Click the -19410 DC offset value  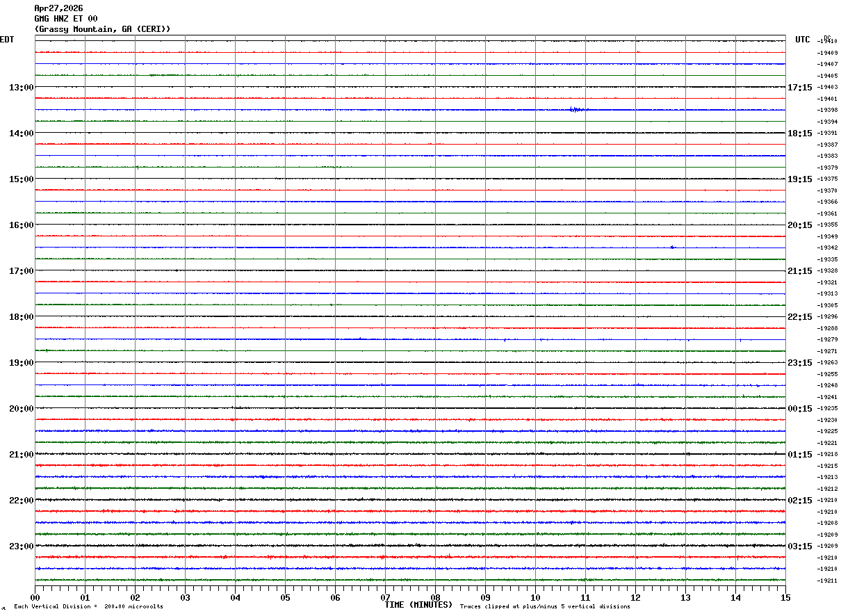coord(828,42)
